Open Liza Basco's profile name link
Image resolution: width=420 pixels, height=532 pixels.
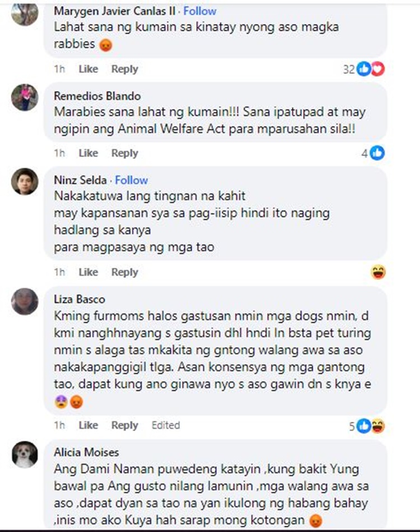pyautogui.click(x=80, y=299)
